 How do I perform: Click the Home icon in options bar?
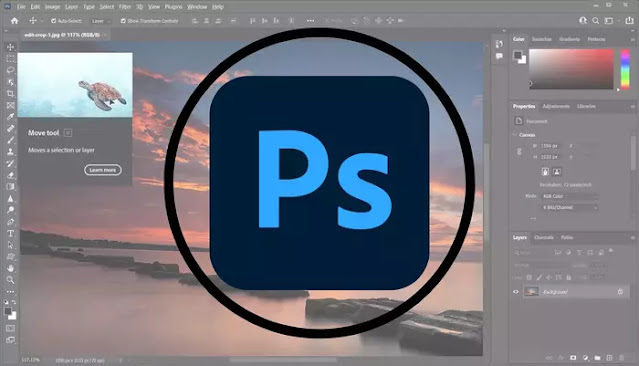pos(15,20)
